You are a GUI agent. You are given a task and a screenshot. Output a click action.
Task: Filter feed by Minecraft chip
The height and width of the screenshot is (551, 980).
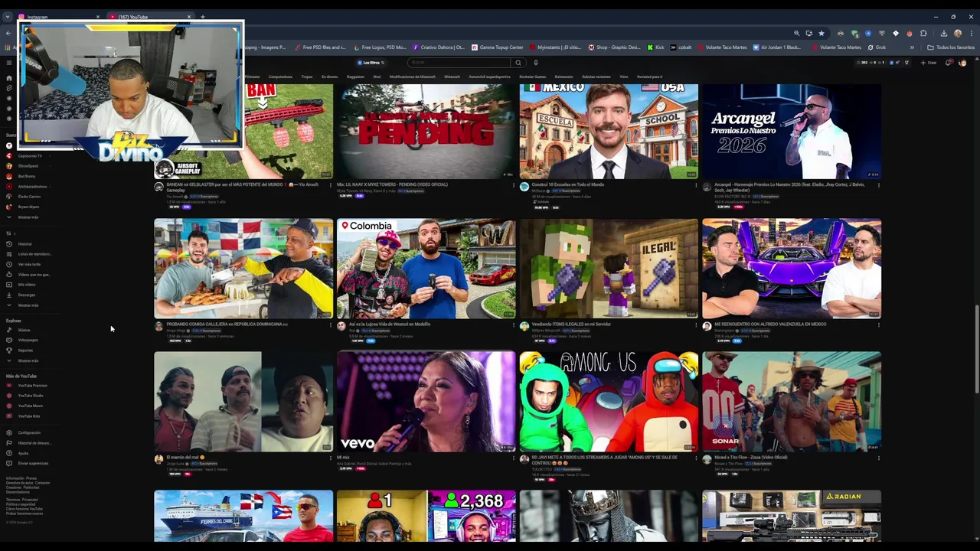tap(452, 77)
